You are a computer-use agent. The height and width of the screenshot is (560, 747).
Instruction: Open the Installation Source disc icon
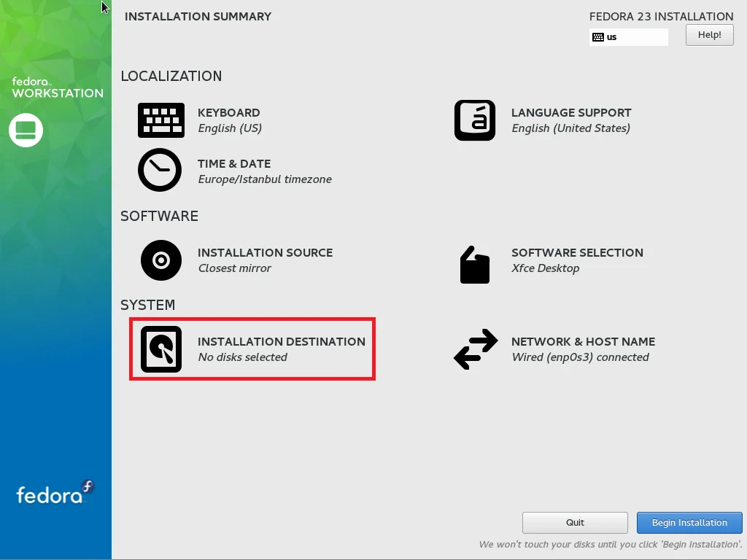pos(161,260)
